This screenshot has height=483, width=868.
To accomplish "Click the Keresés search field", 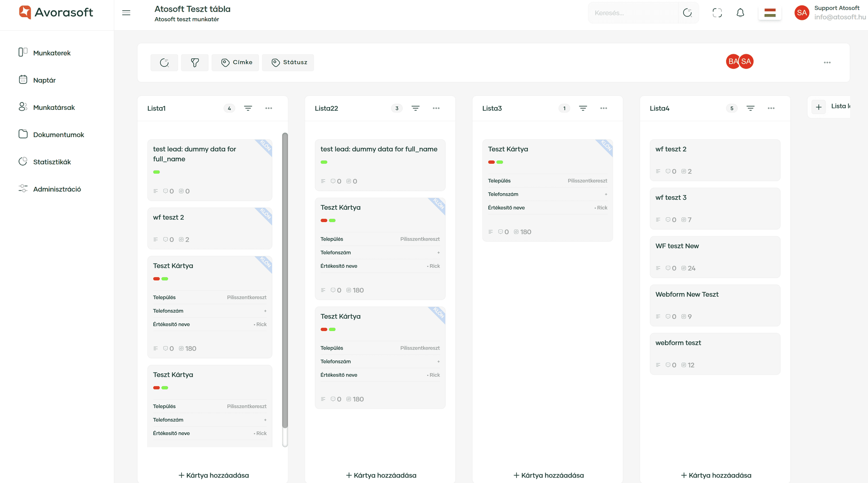I will click(x=633, y=13).
